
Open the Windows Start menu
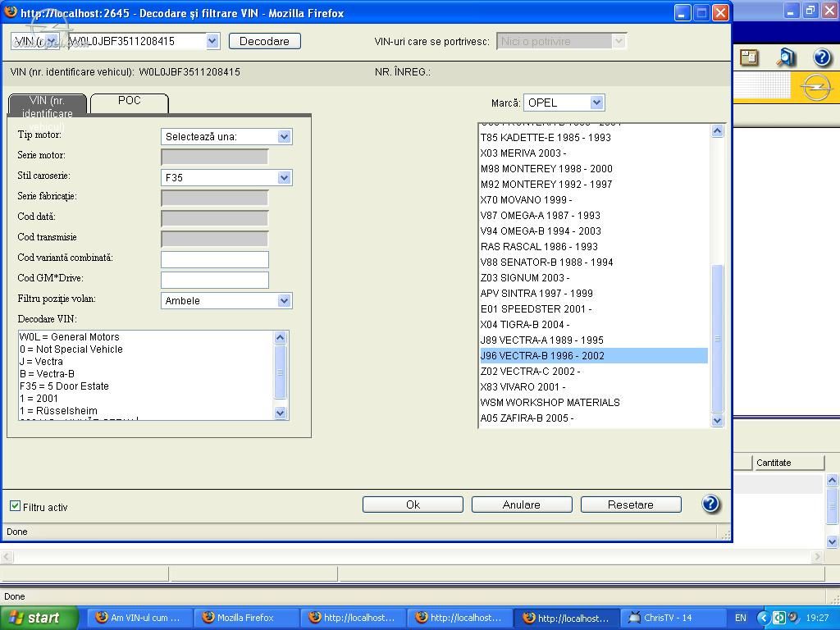[39, 618]
